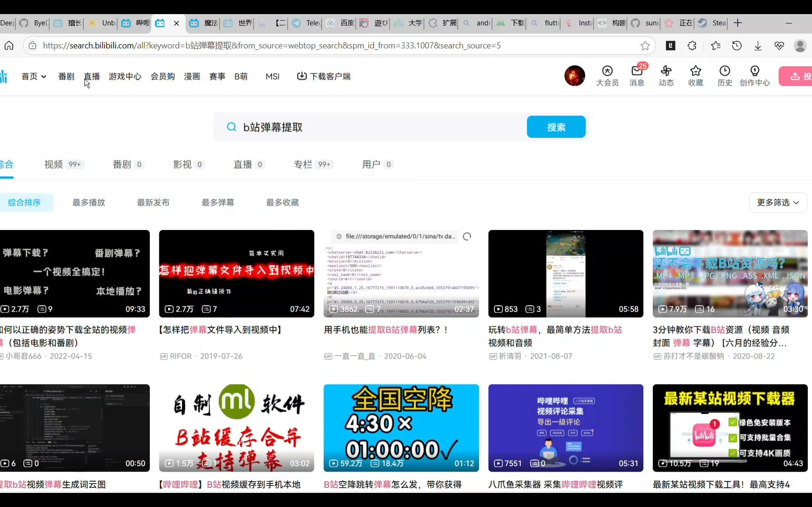Open the 漫画 navigation item
Image resolution: width=812 pixels, height=507 pixels.
pos(192,76)
